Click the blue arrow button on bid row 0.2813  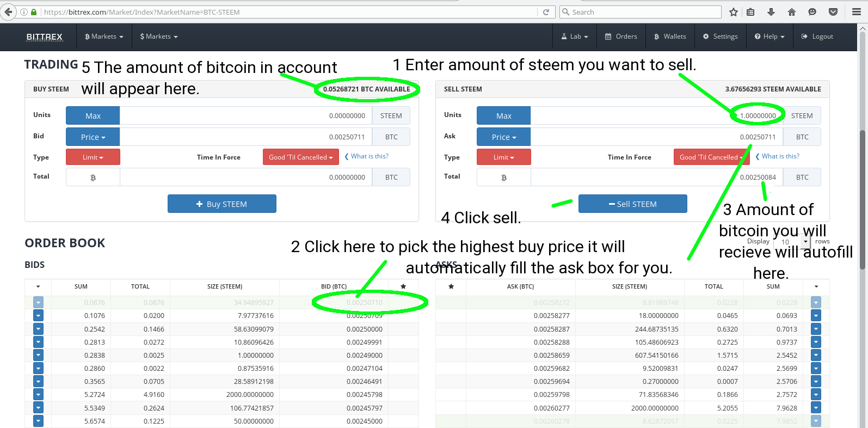[38, 342]
